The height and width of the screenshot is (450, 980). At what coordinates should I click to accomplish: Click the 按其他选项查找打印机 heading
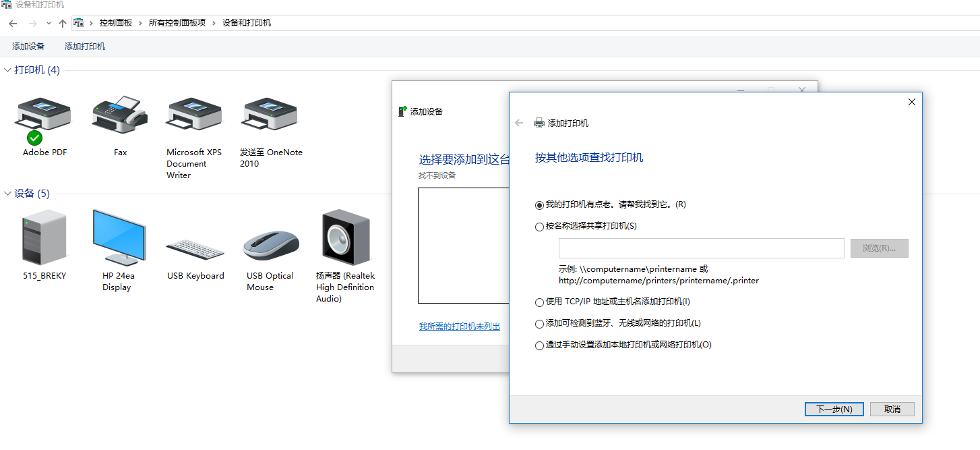pyautogui.click(x=589, y=157)
